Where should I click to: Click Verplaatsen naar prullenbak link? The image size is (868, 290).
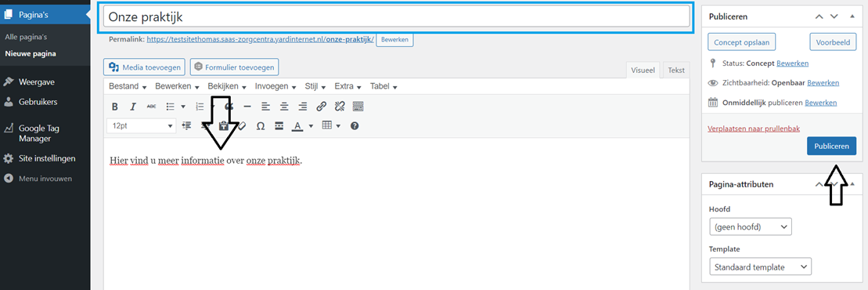[x=754, y=128]
